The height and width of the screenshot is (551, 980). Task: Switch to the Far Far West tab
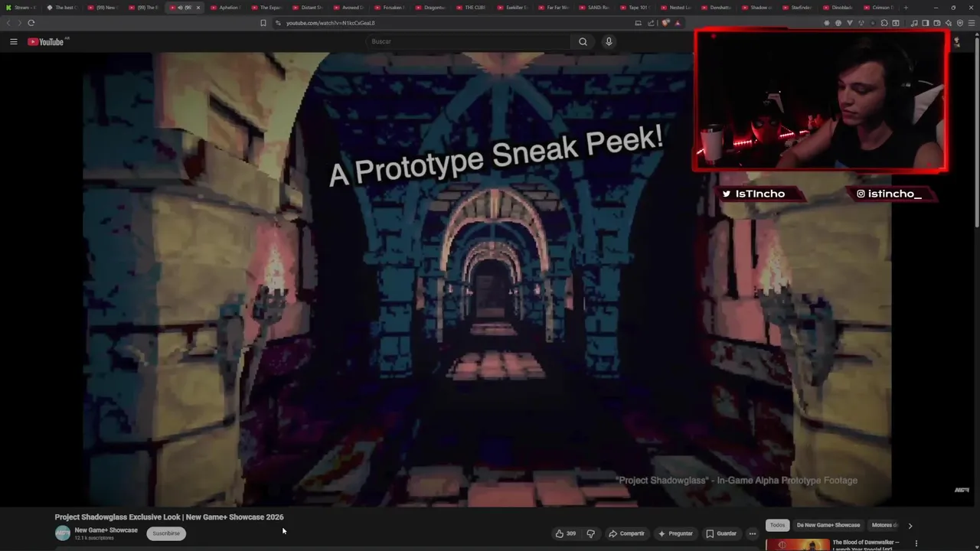[554, 8]
